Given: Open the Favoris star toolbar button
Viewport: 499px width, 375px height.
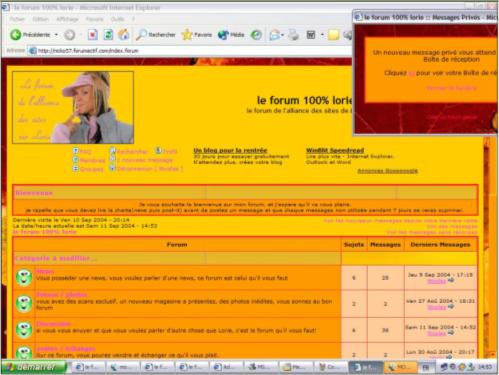Looking at the screenshot, I should point(197,35).
